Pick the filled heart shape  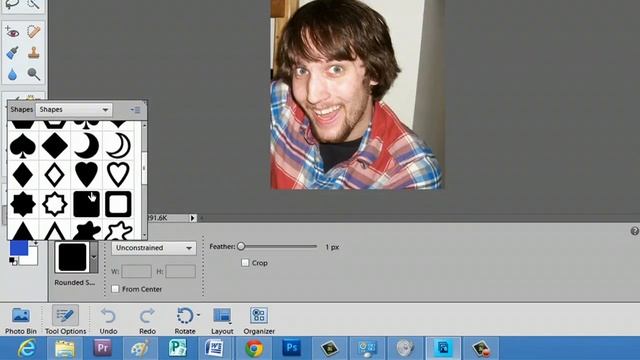87,175
